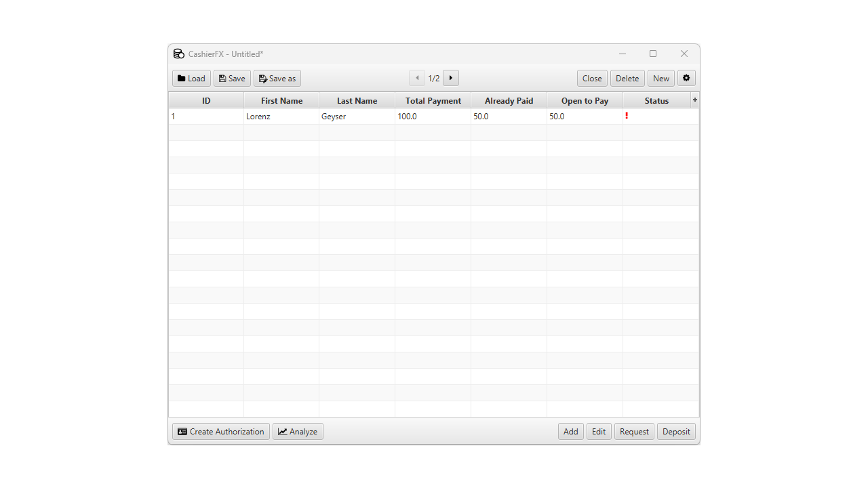Click the Request button

pyautogui.click(x=634, y=431)
